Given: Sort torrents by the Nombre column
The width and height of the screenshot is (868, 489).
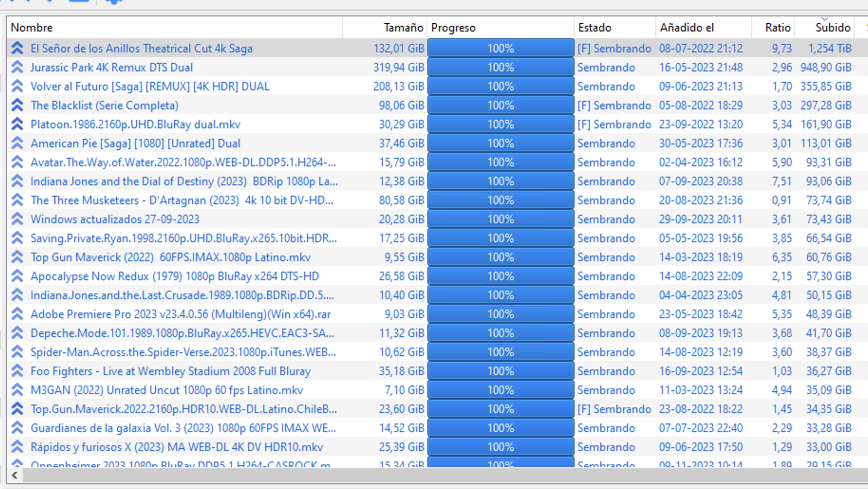Looking at the screenshot, I should (174, 28).
